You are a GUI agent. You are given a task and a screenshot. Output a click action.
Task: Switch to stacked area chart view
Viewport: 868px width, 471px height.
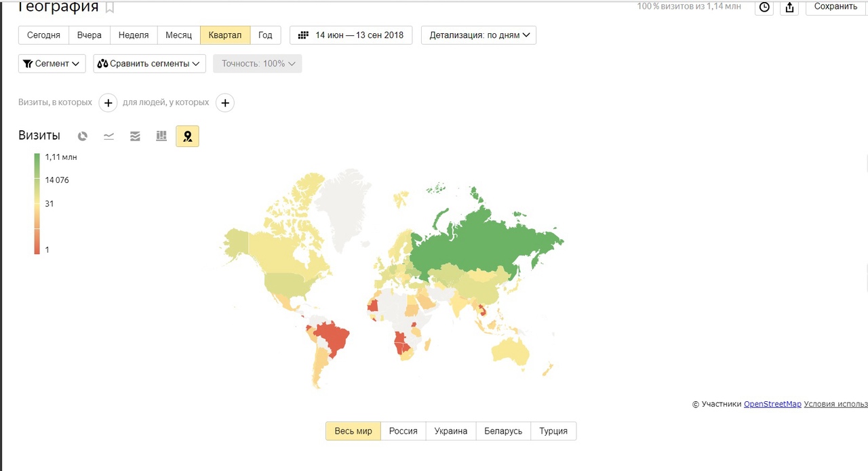pyautogui.click(x=135, y=136)
